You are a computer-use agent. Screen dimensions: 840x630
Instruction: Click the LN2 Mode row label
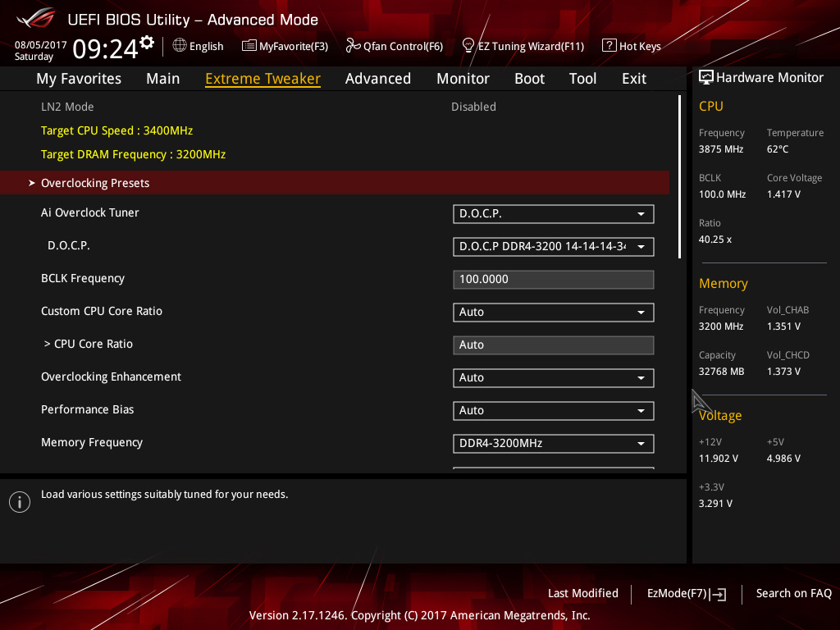(x=67, y=107)
